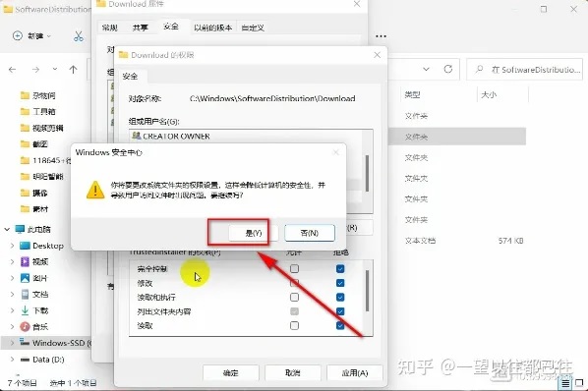The height and width of the screenshot is (391, 588).
Task: Click the Desktop folder icon in sidebar
Action: tap(25, 246)
